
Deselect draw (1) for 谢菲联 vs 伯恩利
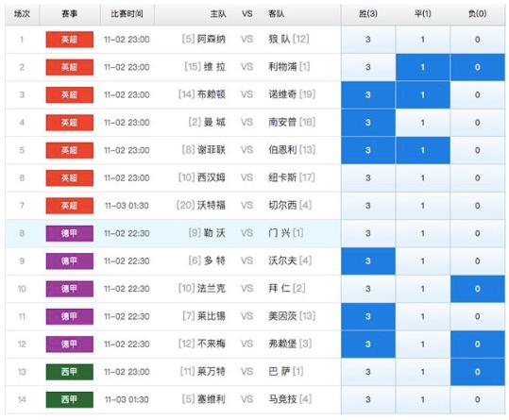tap(423, 150)
